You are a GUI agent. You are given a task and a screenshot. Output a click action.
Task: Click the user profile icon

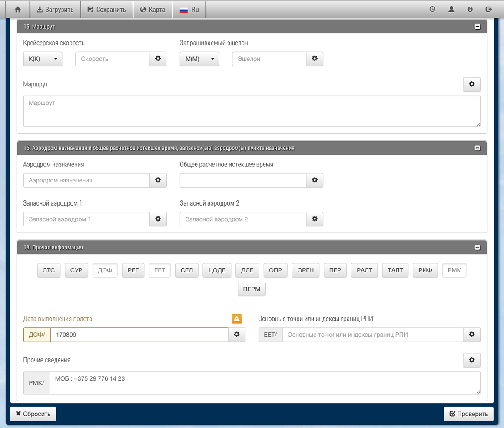[x=451, y=9]
